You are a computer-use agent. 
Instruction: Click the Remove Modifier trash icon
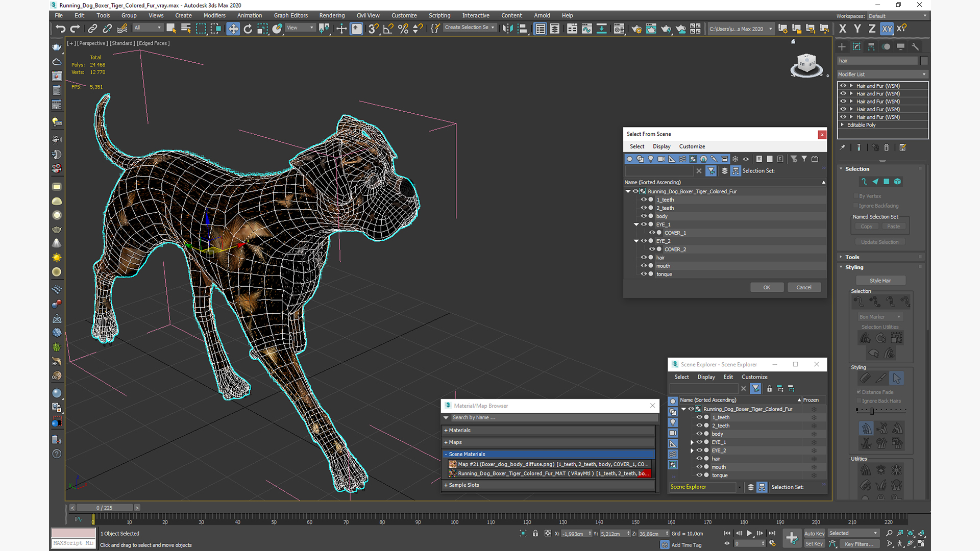pos(887,147)
